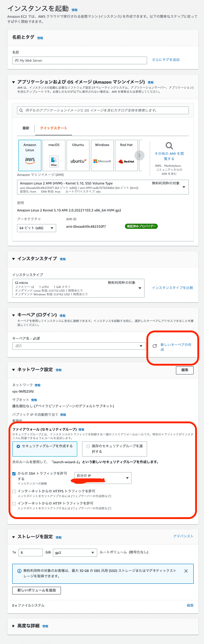This screenshot has height=644, width=204.
Task: Click the network settings 編集 button
Action: tap(185, 370)
